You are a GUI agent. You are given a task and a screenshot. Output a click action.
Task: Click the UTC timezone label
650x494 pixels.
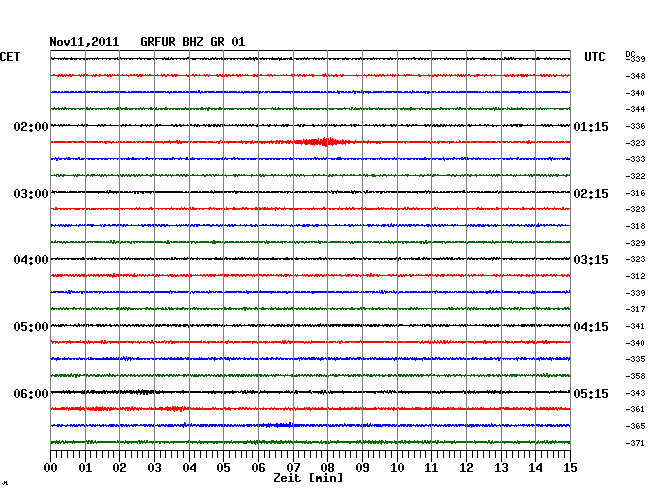pyautogui.click(x=594, y=57)
